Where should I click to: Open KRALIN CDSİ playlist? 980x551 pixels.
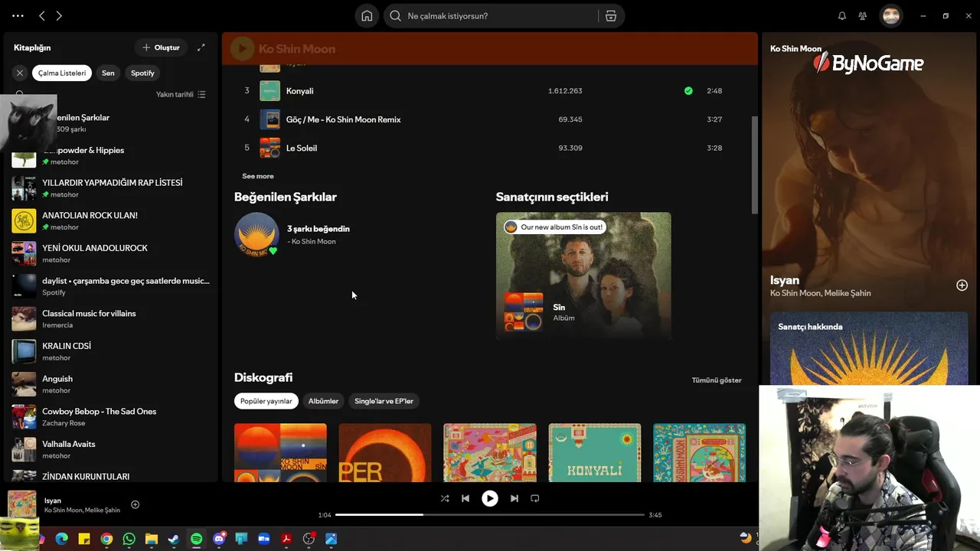click(x=111, y=351)
